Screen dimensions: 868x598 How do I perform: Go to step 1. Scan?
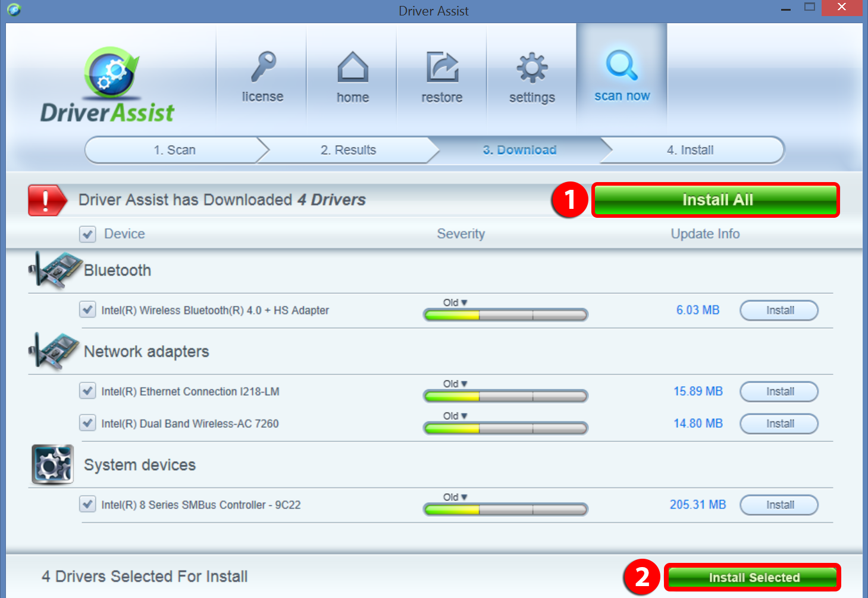click(x=174, y=150)
